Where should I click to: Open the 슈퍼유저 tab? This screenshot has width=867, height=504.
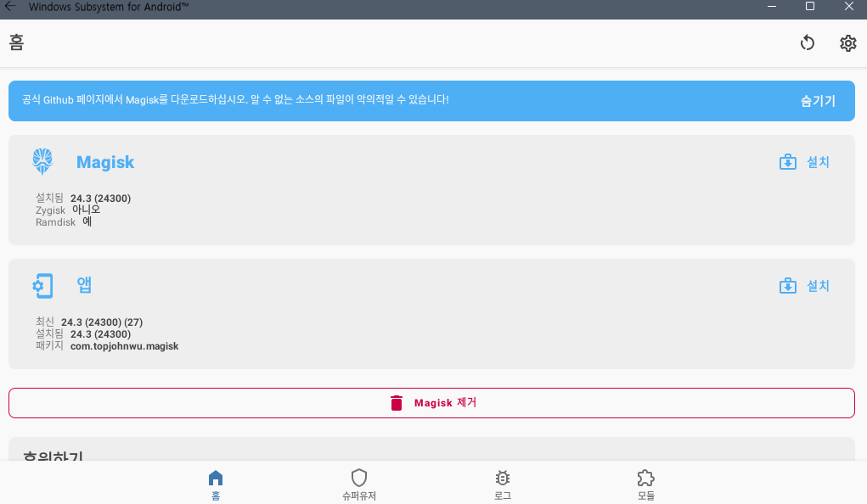pyautogui.click(x=359, y=484)
